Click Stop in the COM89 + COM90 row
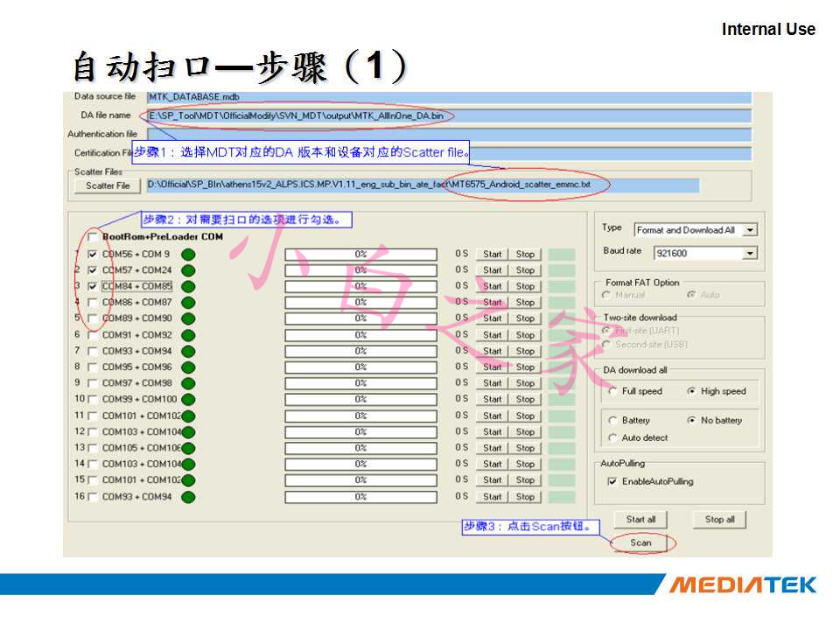 tap(525, 318)
